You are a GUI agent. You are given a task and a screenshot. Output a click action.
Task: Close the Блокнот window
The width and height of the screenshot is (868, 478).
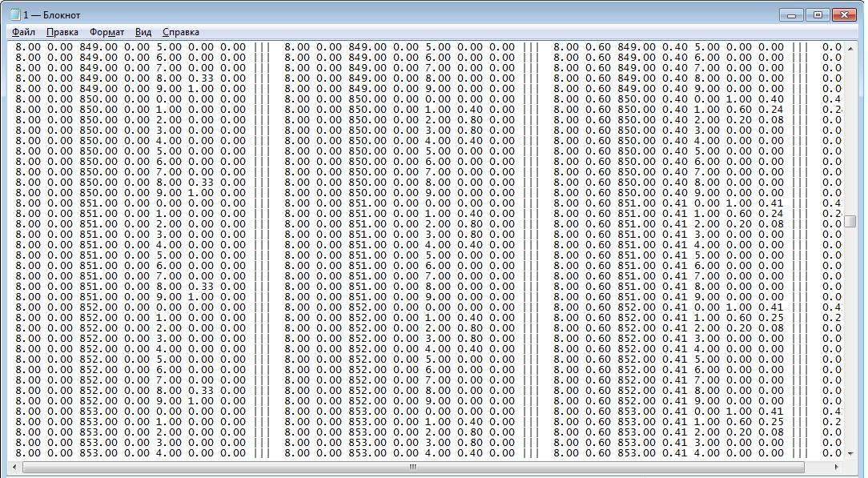pos(844,14)
